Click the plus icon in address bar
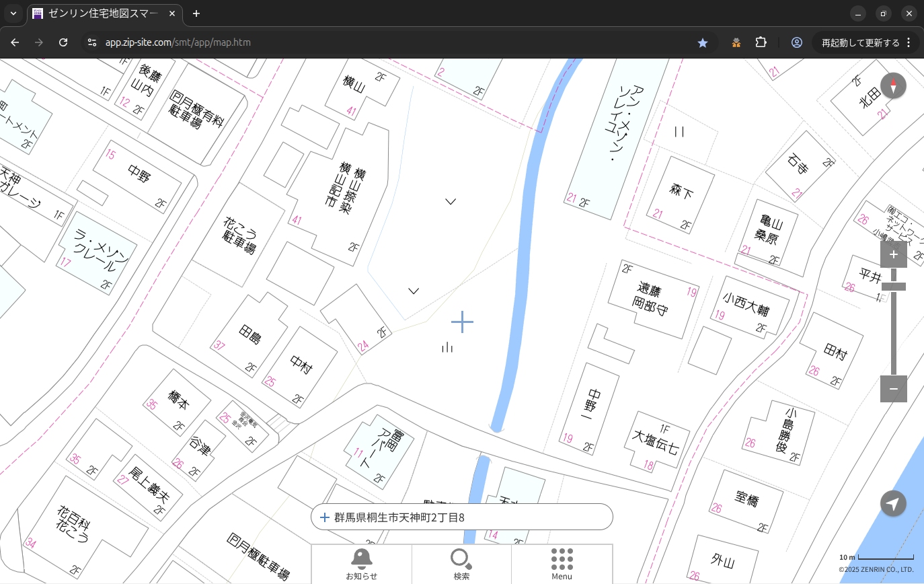The width and height of the screenshot is (924, 584). click(325, 517)
